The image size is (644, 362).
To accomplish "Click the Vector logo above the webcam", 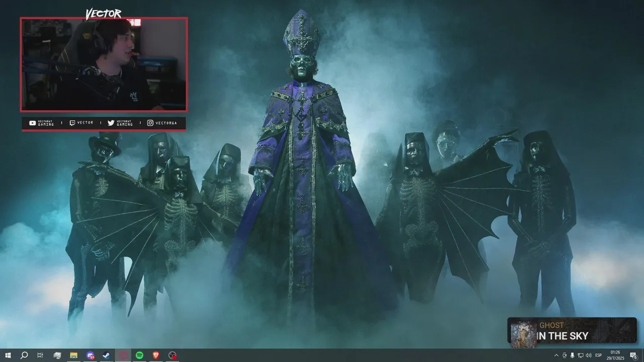I will click(x=103, y=14).
